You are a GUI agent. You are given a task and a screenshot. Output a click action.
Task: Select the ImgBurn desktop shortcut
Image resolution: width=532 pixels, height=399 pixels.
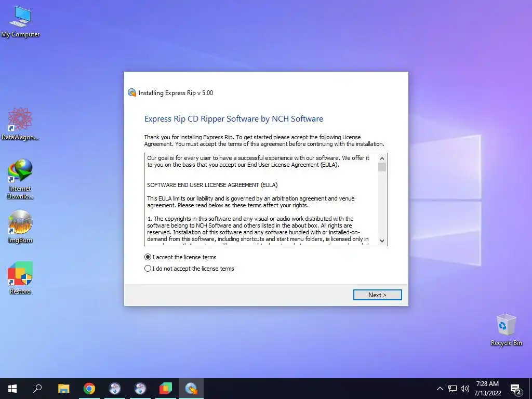pos(20,227)
